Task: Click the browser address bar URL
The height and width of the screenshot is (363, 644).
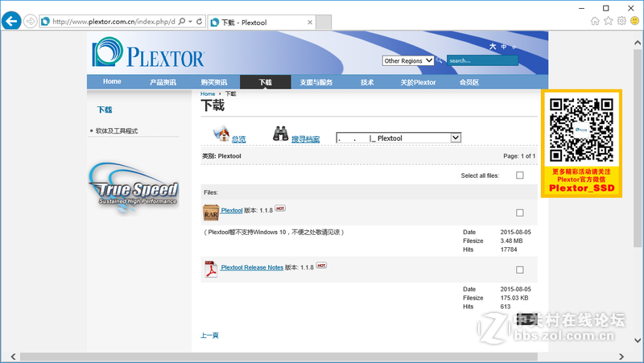Action: click(x=114, y=22)
